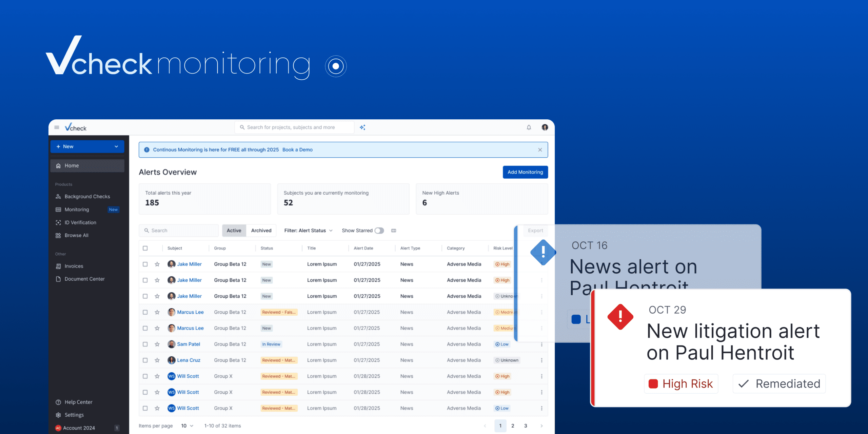Expand the New button chevron in sidebar
868x434 pixels.
coord(117,146)
